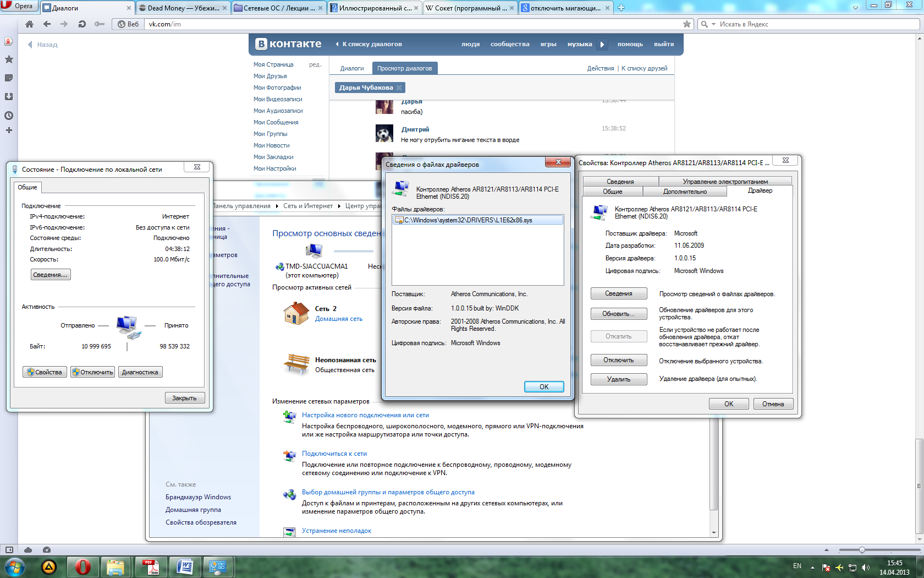The image size is (924, 578).
Task: Open volume speaker icon in tray
Action: coord(866,567)
